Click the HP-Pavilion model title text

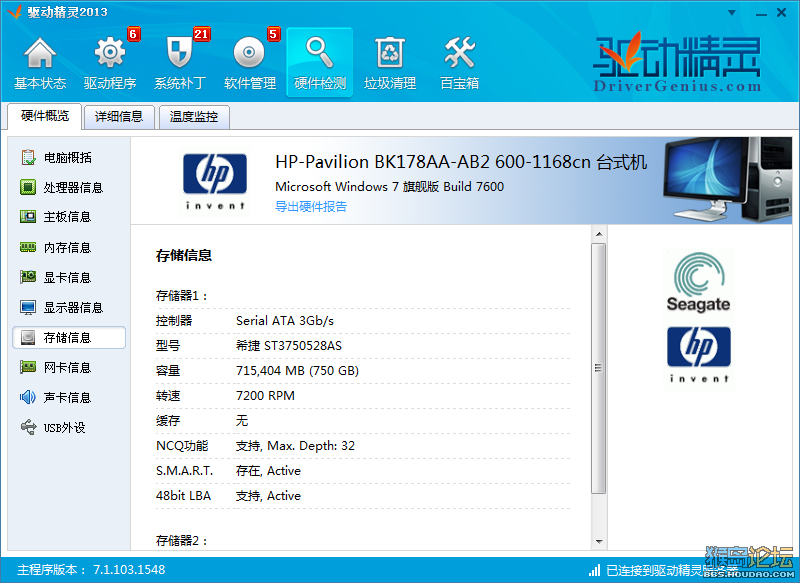(461, 162)
